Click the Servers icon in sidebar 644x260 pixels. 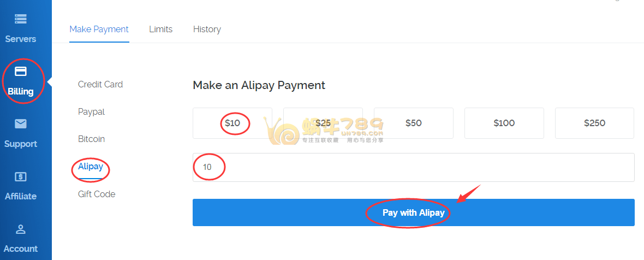21,19
